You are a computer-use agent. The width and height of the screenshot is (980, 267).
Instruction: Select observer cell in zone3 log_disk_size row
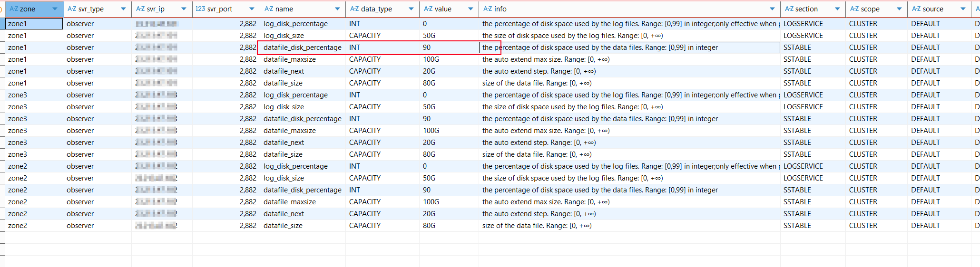point(97,107)
